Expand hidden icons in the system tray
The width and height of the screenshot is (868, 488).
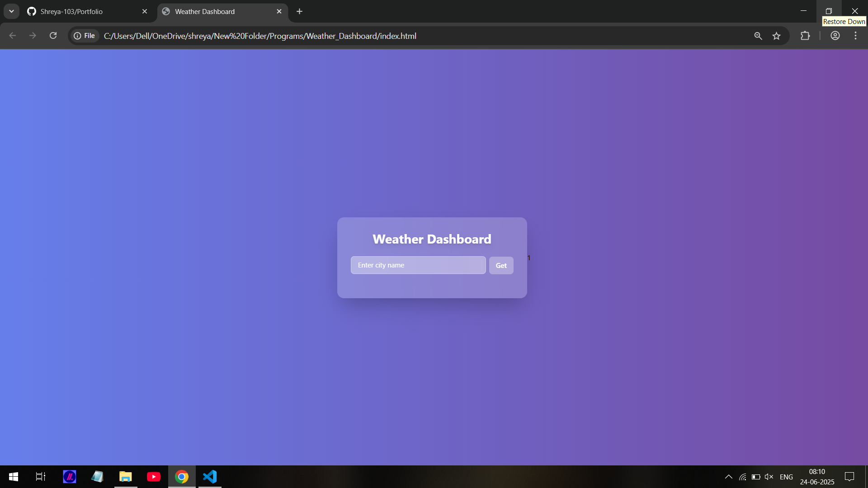pos(728,477)
